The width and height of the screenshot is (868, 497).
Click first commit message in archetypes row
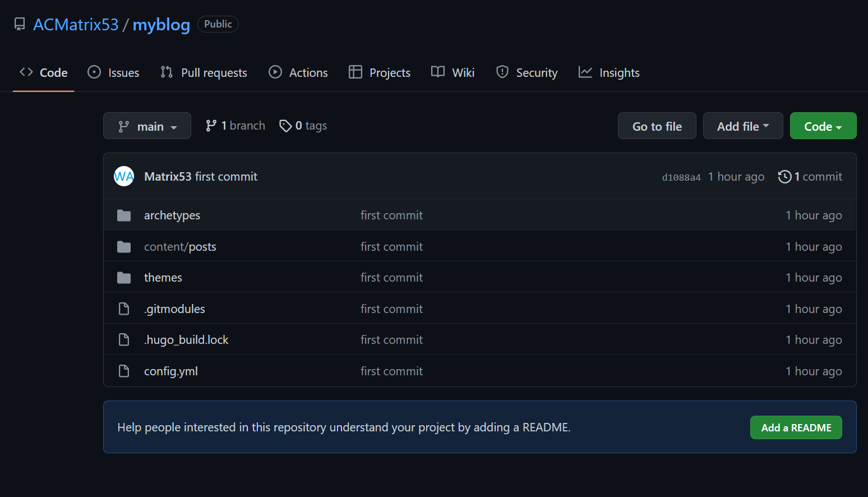(391, 215)
